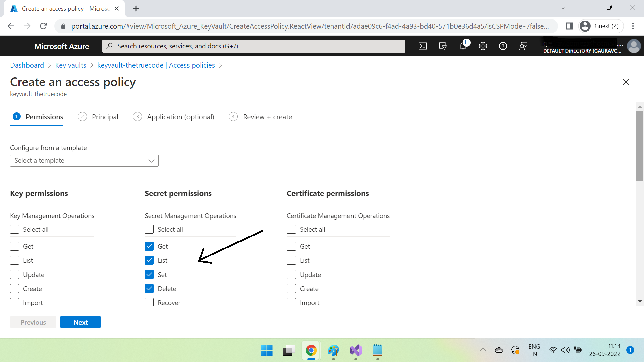
Task: Click the Previous button
Action: [33, 322]
